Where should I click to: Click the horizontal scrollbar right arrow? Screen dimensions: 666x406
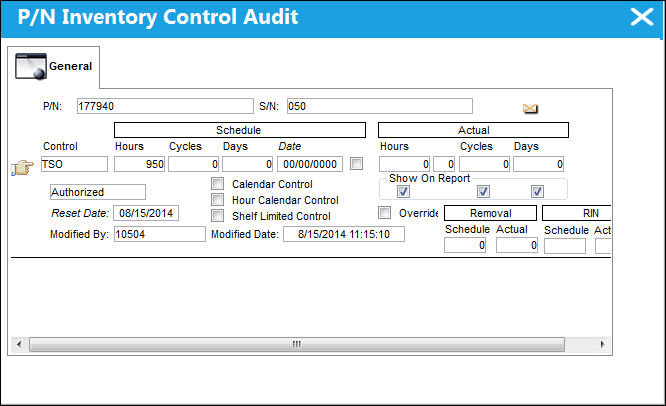tap(602, 344)
